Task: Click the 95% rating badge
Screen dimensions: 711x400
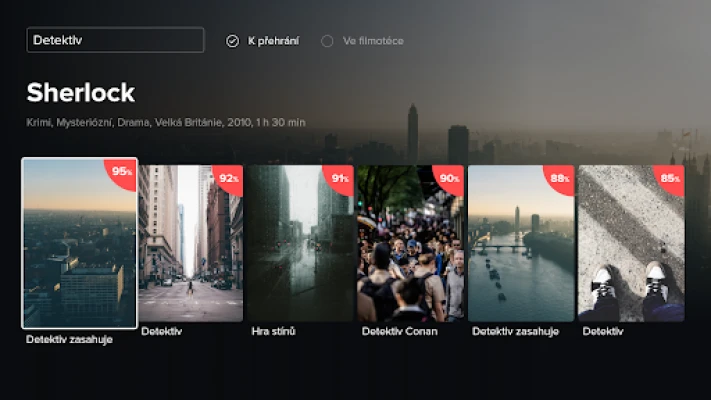Action: [122, 173]
